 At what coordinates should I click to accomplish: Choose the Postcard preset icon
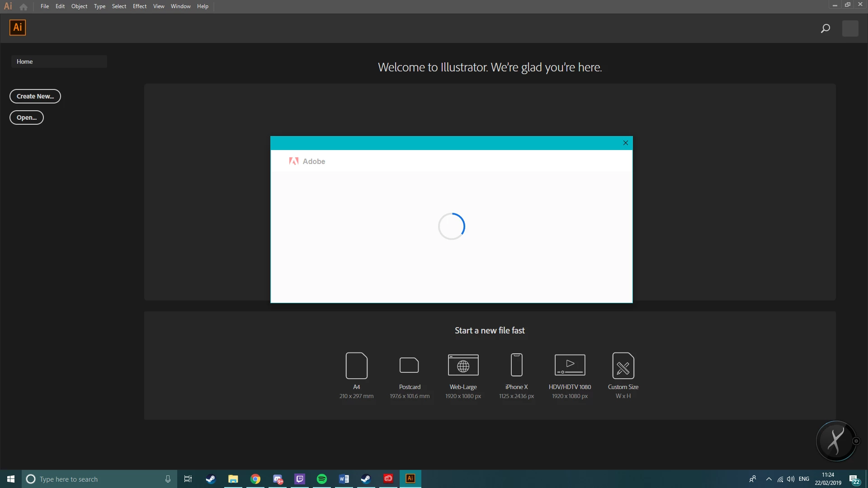click(x=409, y=365)
